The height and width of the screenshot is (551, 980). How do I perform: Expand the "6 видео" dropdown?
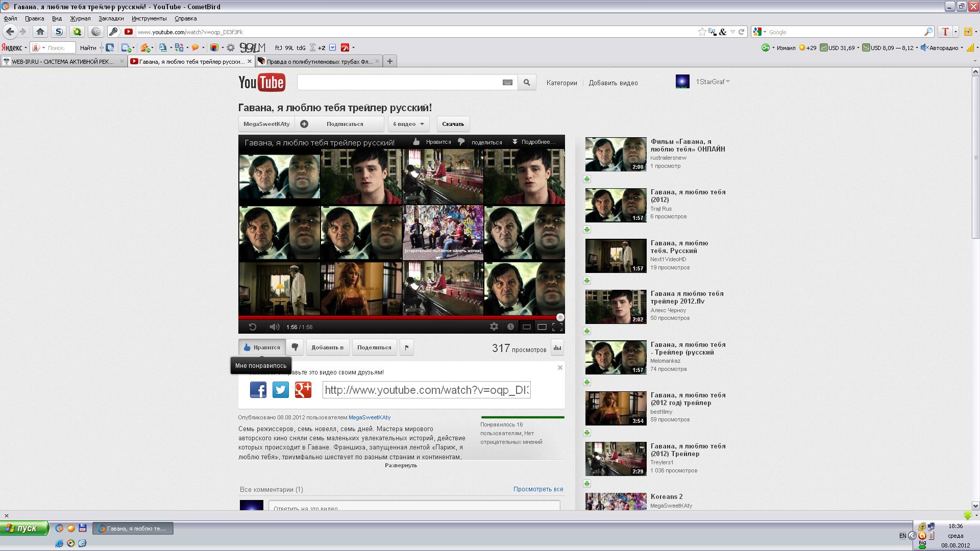[408, 124]
